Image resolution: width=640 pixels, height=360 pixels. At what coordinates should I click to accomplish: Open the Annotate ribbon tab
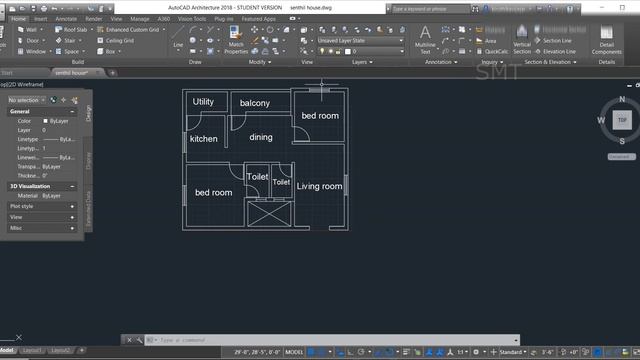click(66, 19)
